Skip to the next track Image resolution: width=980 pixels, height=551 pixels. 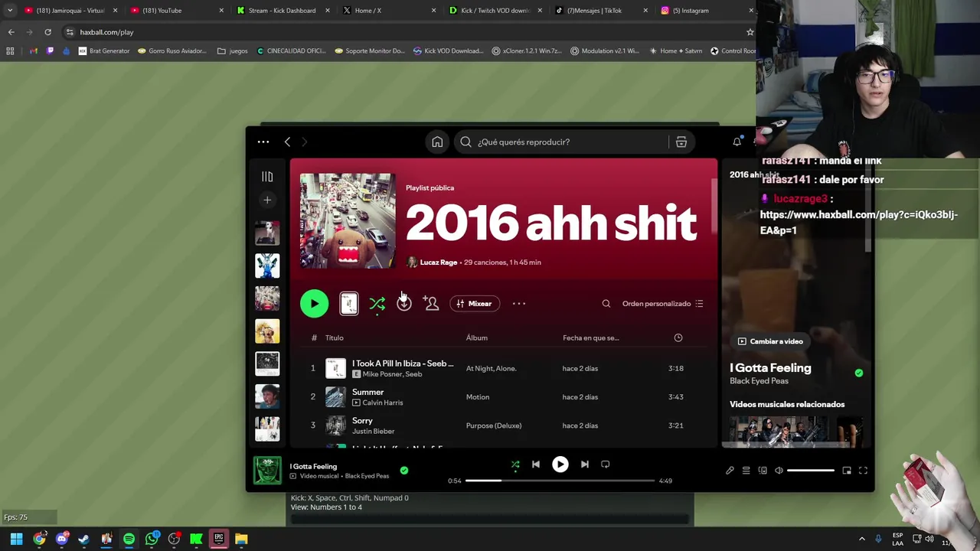tap(584, 465)
